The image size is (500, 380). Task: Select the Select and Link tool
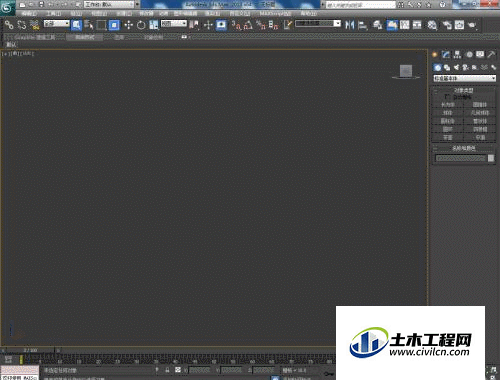[9, 25]
